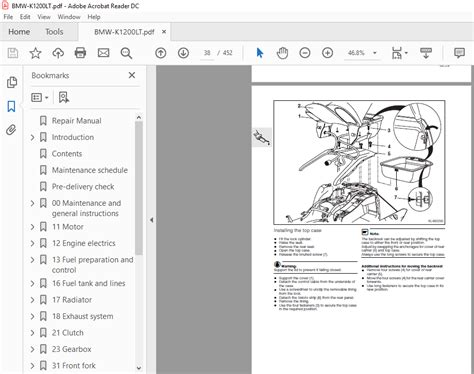Zoom out with minus button
This screenshot has width=474, height=374.
pyautogui.click(x=305, y=53)
